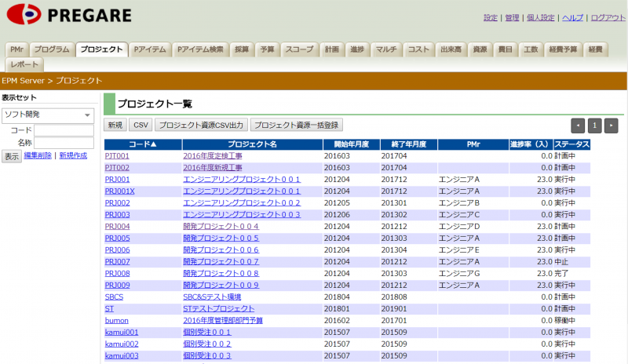Open the 進捗 tab
Viewport: 628px width, 364px height.
coord(357,49)
